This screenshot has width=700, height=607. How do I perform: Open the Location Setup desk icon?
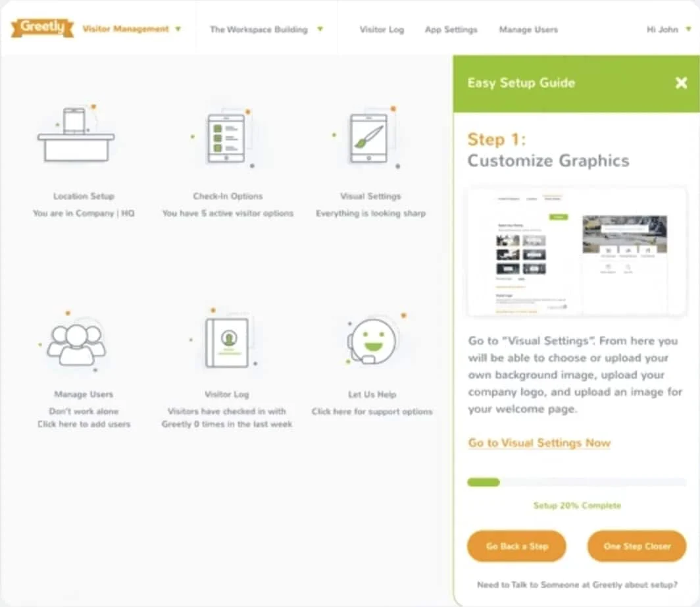click(76, 134)
